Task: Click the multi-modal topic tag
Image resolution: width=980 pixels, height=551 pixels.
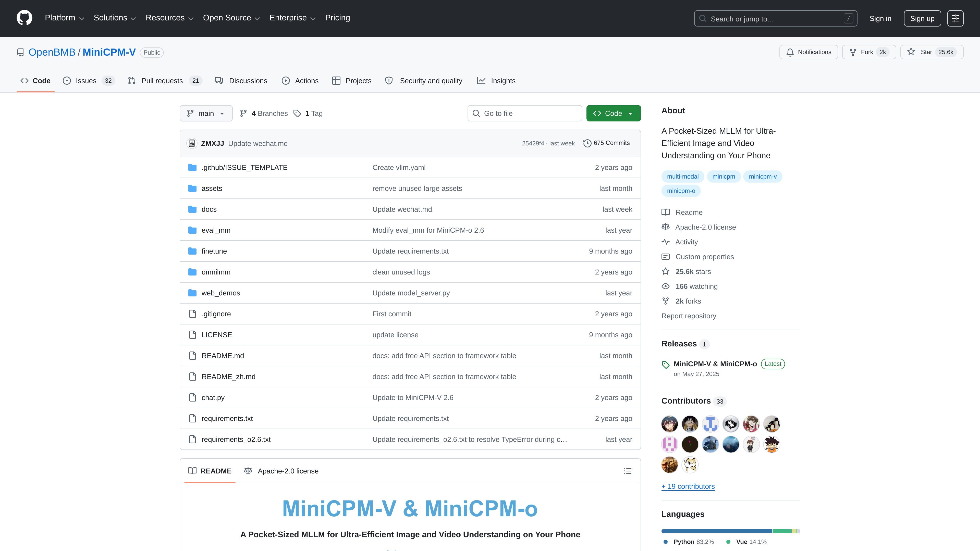Action: pyautogui.click(x=682, y=177)
